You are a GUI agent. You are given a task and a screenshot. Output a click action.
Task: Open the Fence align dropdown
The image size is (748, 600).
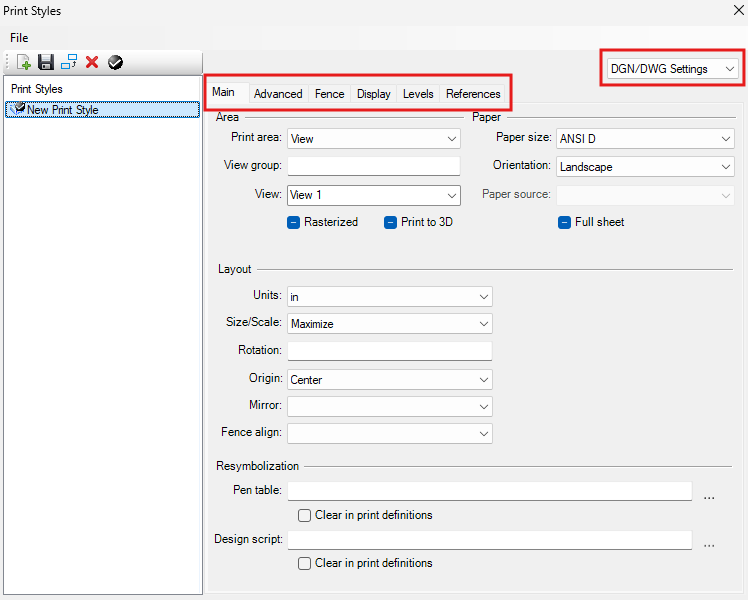click(390, 434)
